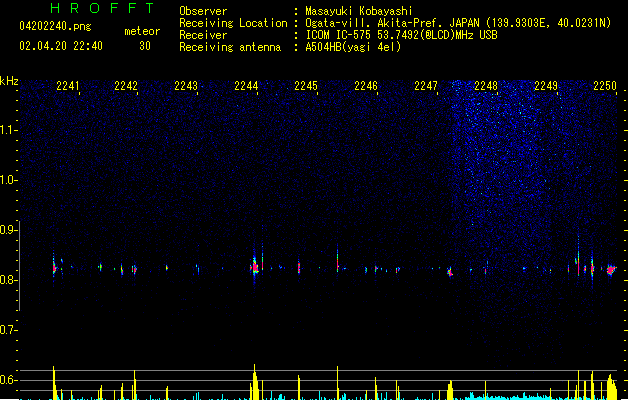
Task: Click the bright meteor echo at 2244
Action: point(255,266)
